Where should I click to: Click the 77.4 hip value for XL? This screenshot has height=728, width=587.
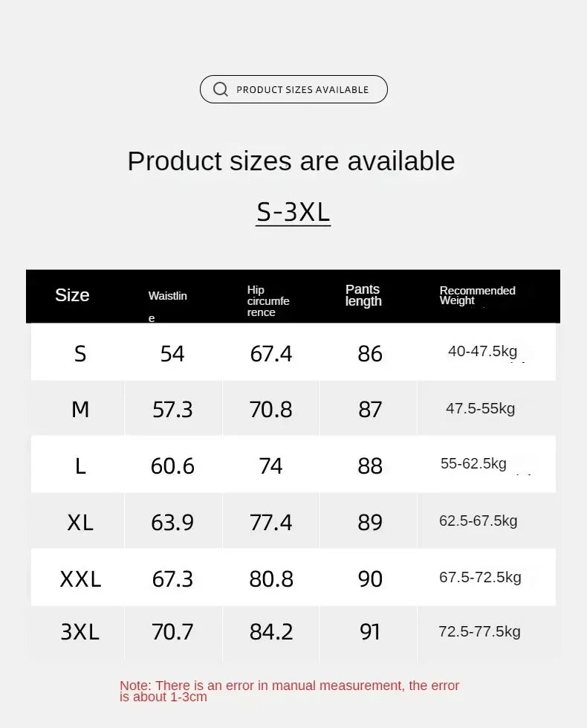click(271, 523)
